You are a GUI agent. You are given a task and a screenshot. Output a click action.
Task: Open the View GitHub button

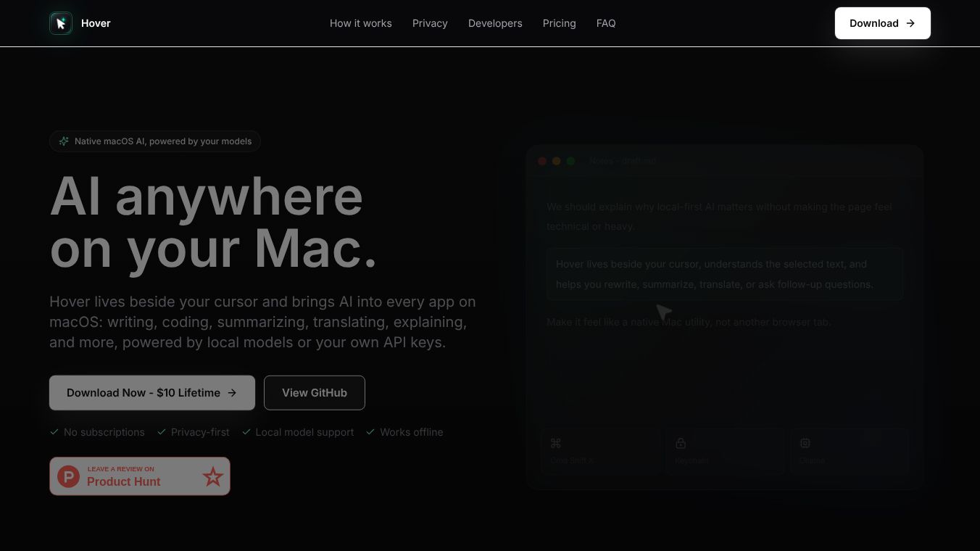(x=315, y=393)
